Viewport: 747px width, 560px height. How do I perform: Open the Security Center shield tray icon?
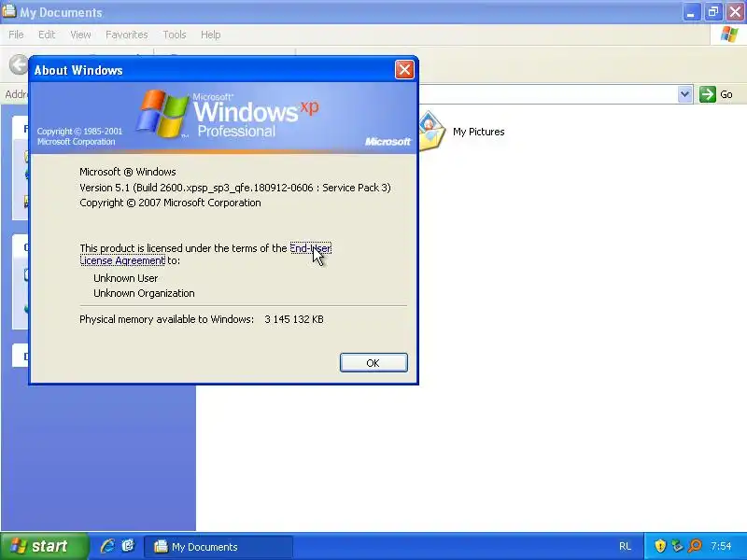tap(660, 546)
